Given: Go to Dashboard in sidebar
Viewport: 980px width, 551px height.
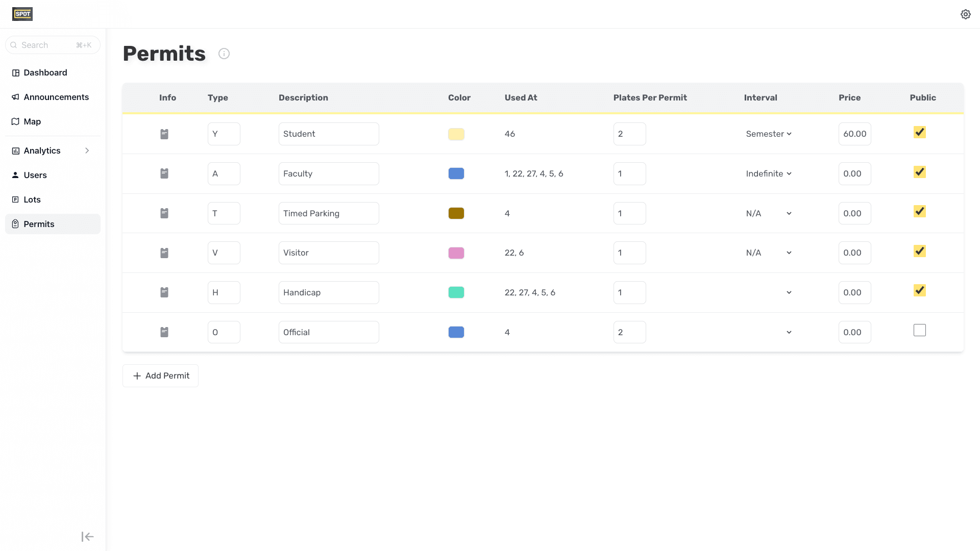Looking at the screenshot, I should pos(45,73).
